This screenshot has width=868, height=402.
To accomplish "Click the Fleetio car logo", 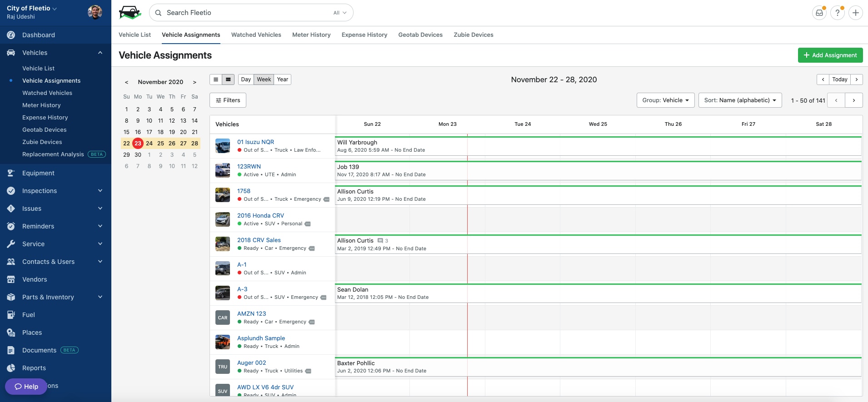I will (130, 13).
